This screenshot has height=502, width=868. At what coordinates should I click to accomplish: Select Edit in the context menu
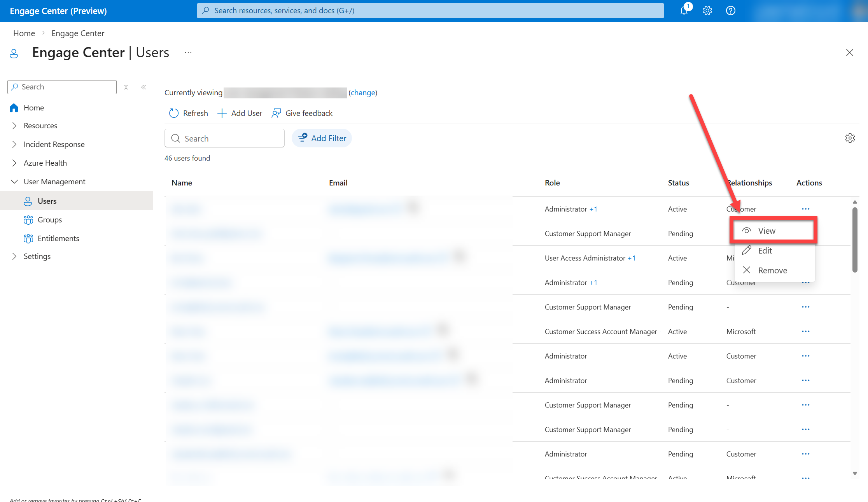point(774,250)
